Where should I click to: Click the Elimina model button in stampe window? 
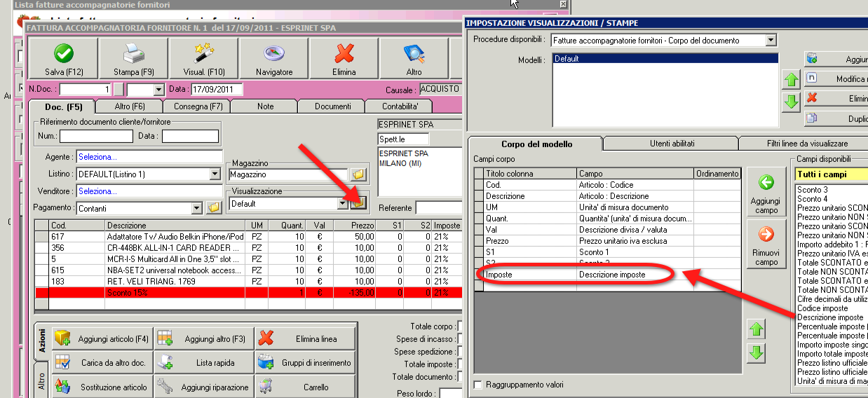pyautogui.click(x=836, y=99)
